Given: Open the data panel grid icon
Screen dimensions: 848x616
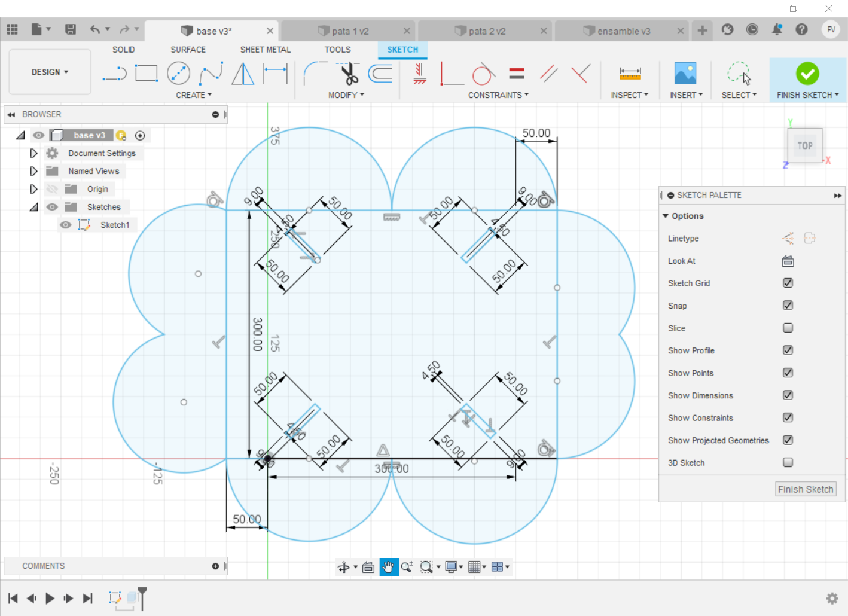Looking at the screenshot, I should coord(13,29).
